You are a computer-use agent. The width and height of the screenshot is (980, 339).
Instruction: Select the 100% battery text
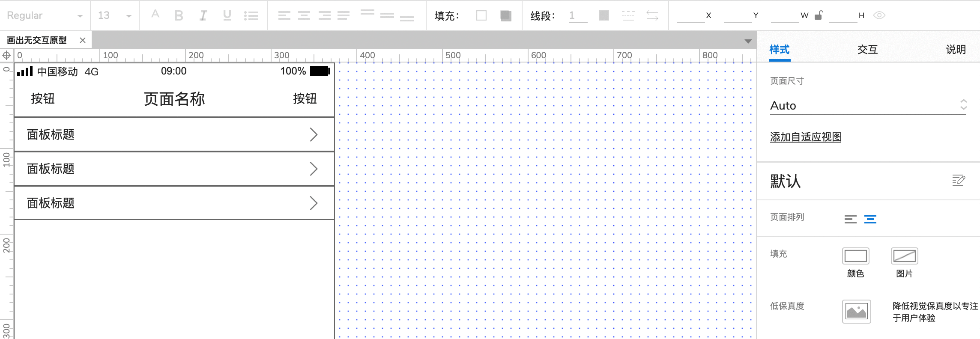293,71
